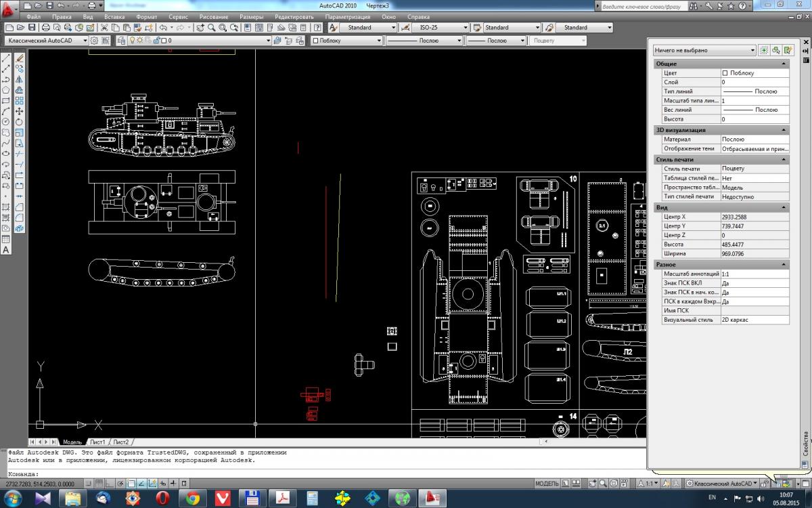Select the Polyline tool
812x508 pixels.
pyautogui.click(x=6, y=79)
